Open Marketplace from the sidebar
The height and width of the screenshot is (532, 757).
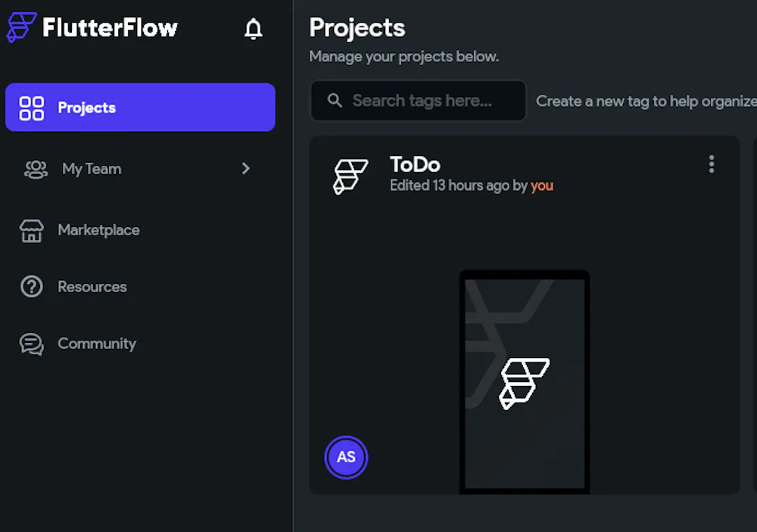point(98,230)
